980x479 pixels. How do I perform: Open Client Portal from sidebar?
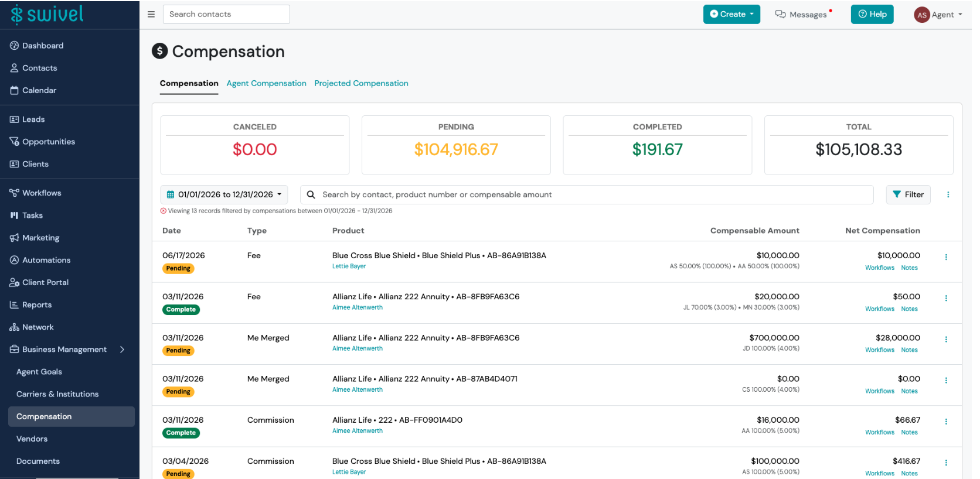[x=39, y=282]
